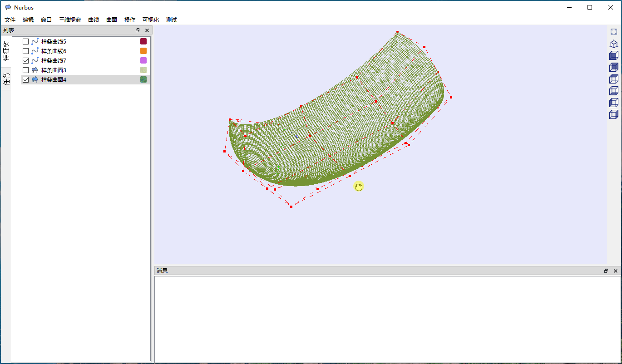
Task: Float the 列表 panel with its undock icon
Action: [138, 30]
